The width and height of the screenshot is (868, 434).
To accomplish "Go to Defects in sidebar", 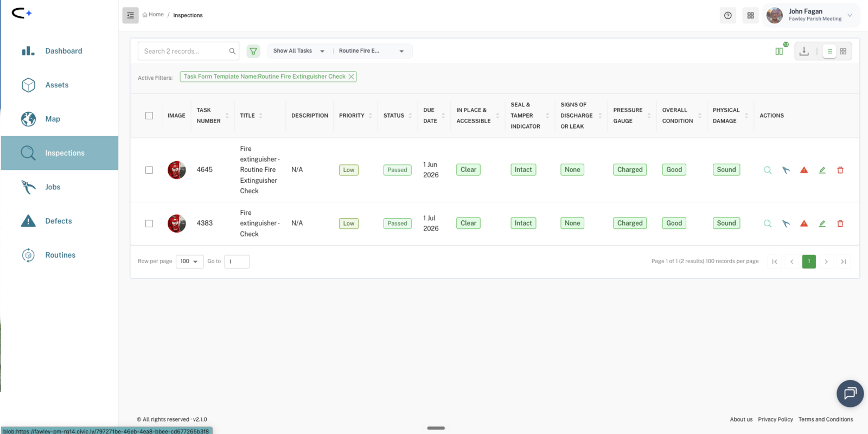I will [60, 221].
